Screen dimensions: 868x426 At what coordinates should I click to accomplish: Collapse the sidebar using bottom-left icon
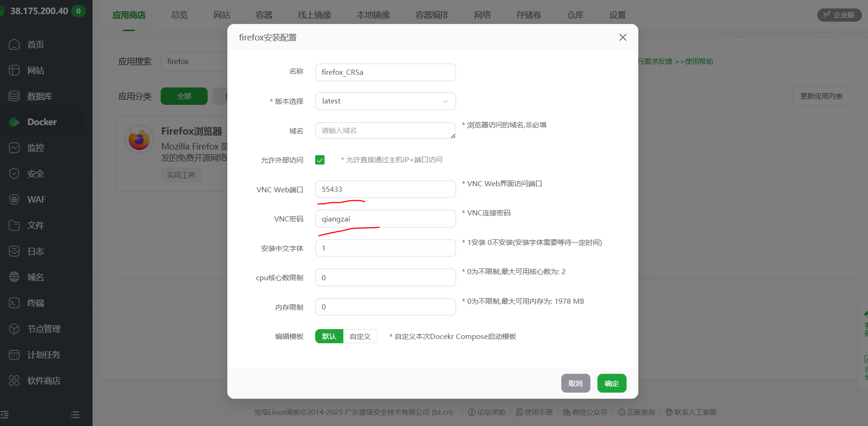5,415
